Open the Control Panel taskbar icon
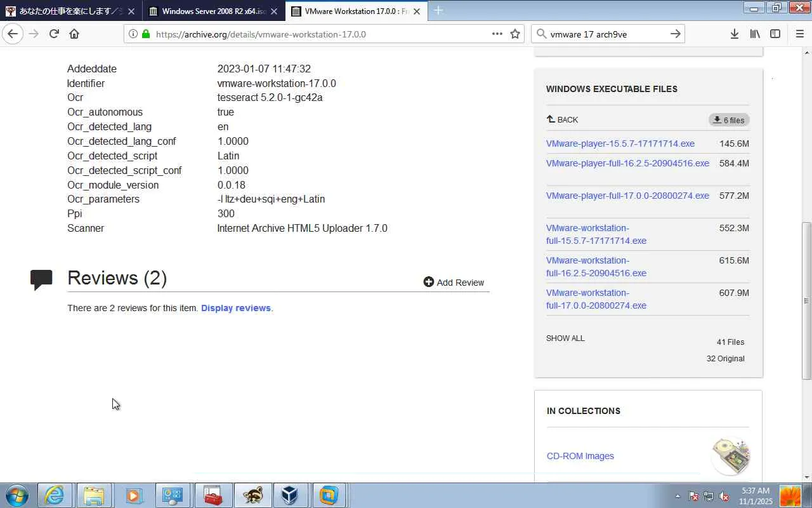 point(173,495)
